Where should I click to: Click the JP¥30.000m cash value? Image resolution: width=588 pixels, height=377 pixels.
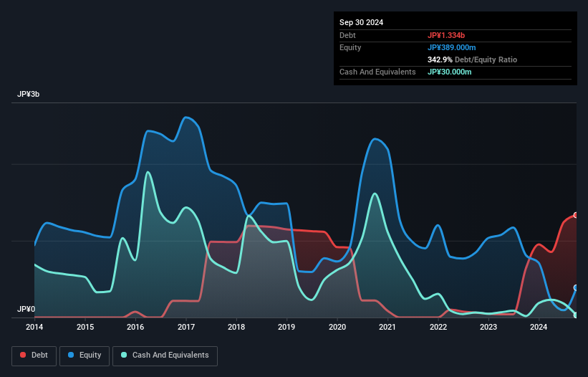click(449, 72)
